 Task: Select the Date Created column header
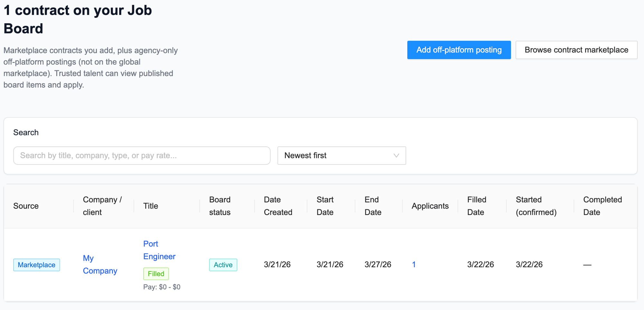[x=278, y=206]
